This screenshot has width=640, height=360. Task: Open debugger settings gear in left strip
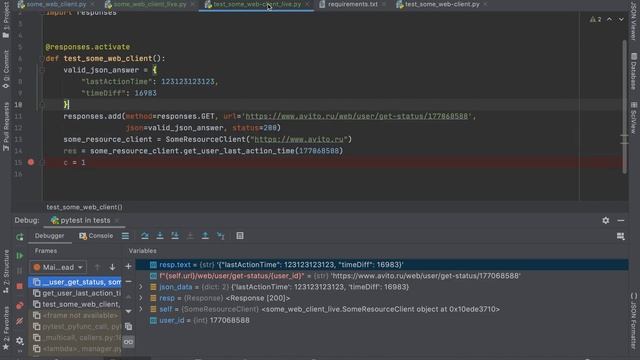coord(20,340)
